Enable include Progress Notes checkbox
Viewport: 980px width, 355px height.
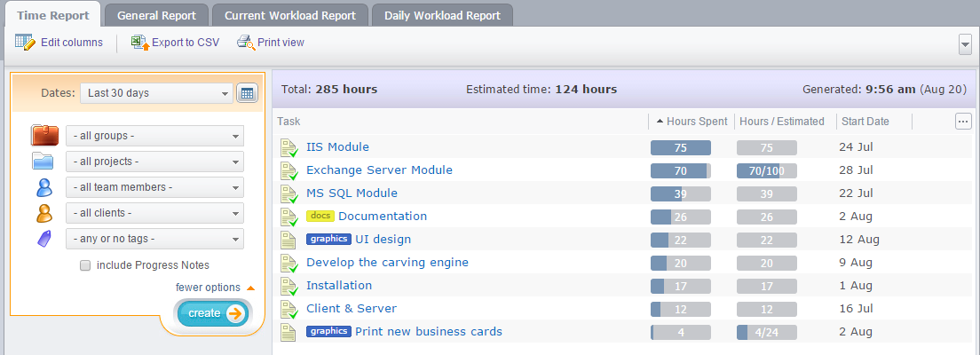[85, 265]
